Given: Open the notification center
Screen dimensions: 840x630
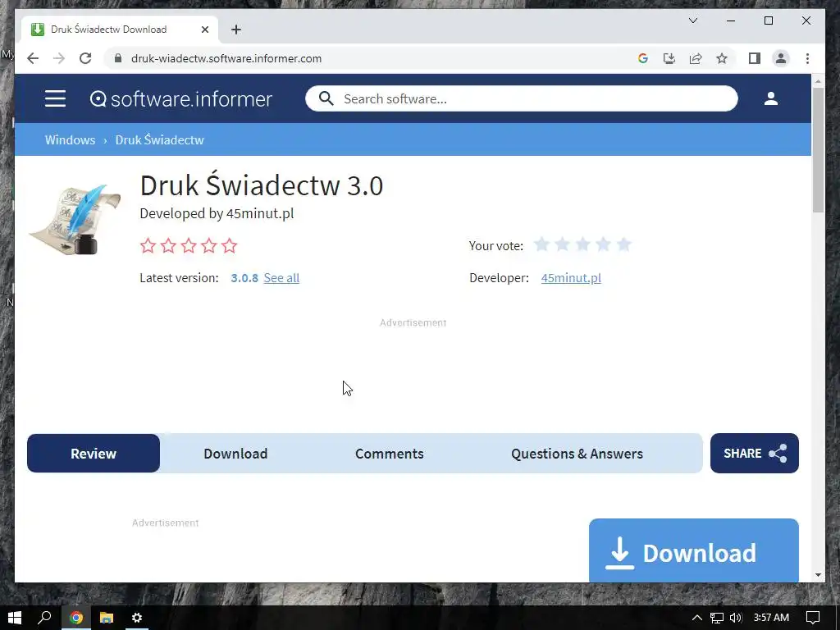Looking at the screenshot, I should [x=813, y=618].
